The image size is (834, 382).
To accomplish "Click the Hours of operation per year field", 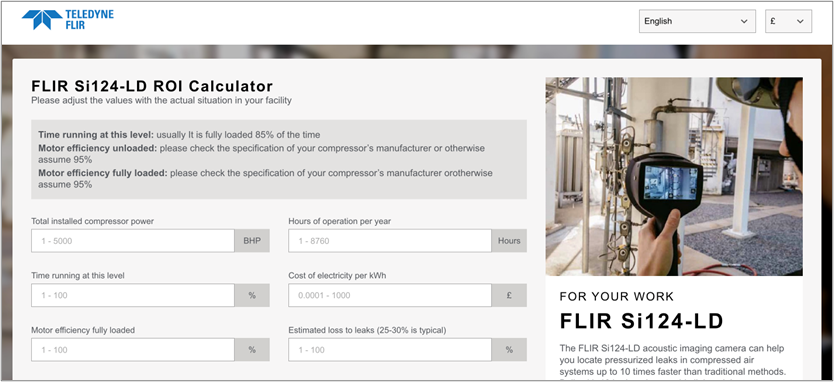I will coord(390,241).
